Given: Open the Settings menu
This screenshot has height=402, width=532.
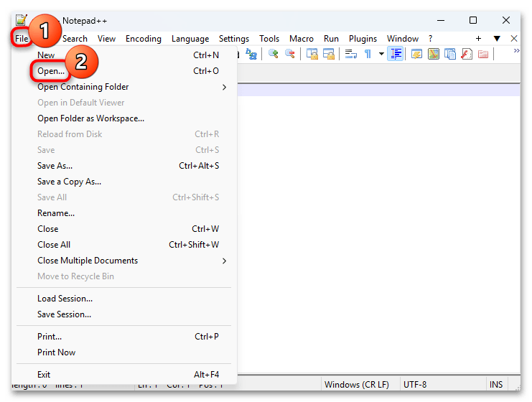Looking at the screenshot, I should pyautogui.click(x=234, y=39).
